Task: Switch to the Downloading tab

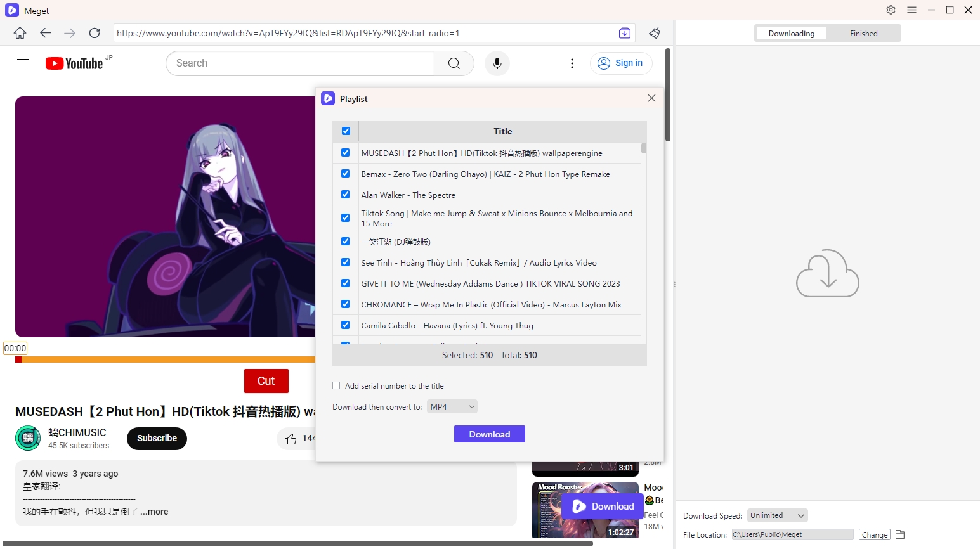Action: [791, 34]
